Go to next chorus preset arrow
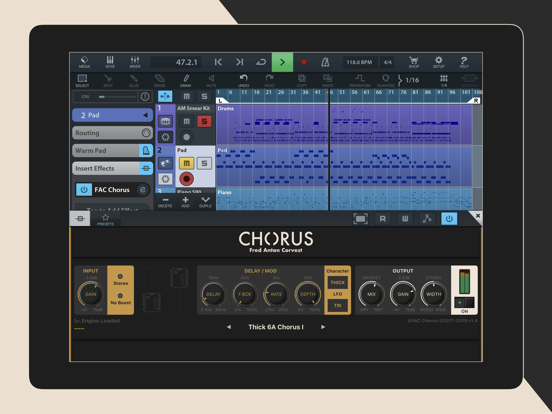 pos(323,327)
